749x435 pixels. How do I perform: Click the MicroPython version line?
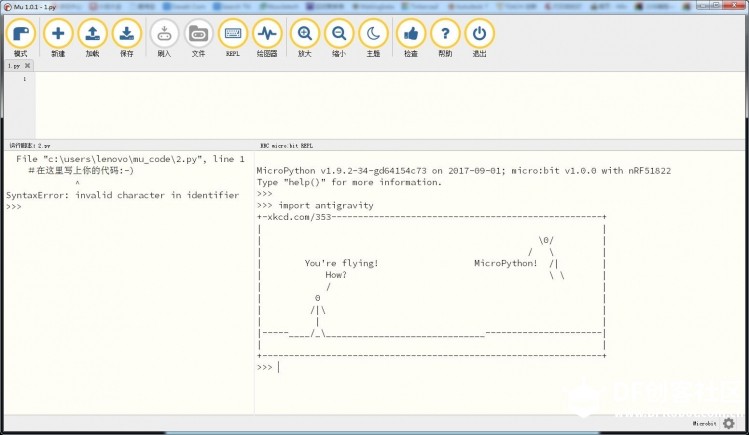click(463, 170)
